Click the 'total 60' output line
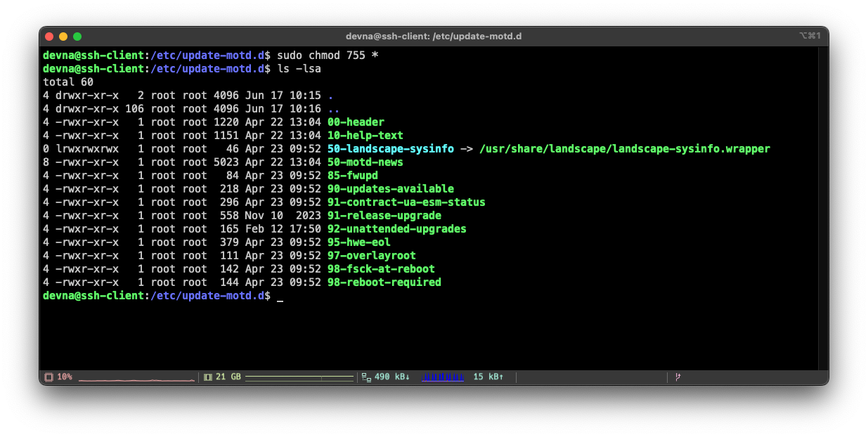868x437 pixels. (x=68, y=82)
